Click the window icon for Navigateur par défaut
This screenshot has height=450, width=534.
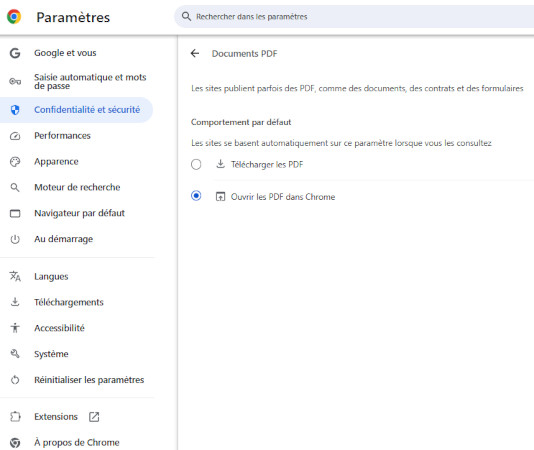coord(15,214)
